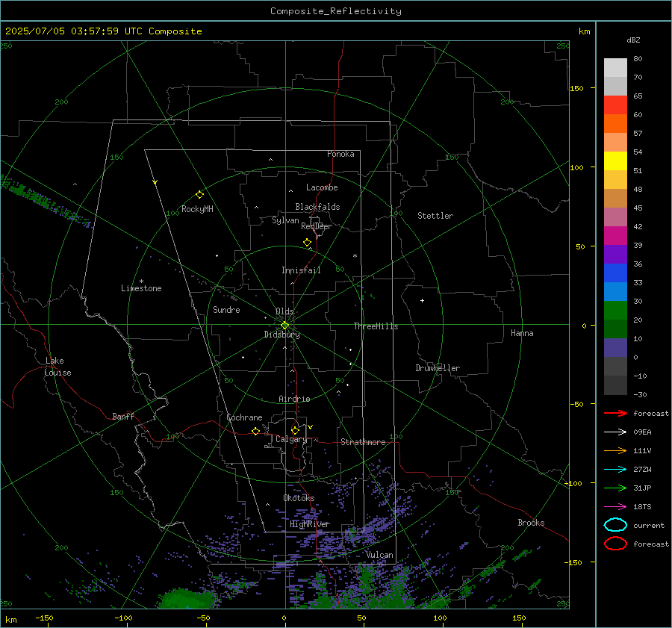Click the white 09EA arrow icon
This screenshot has width=672, height=628.
615,432
